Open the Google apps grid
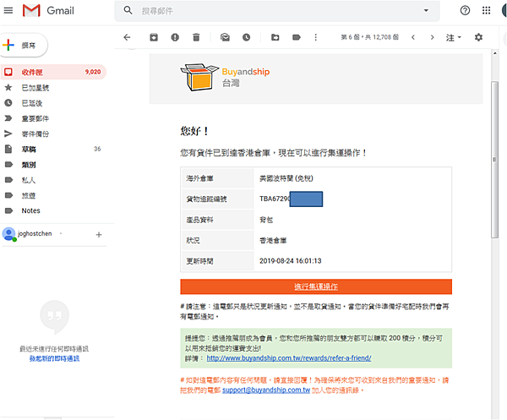The image size is (507, 420). tap(486, 11)
